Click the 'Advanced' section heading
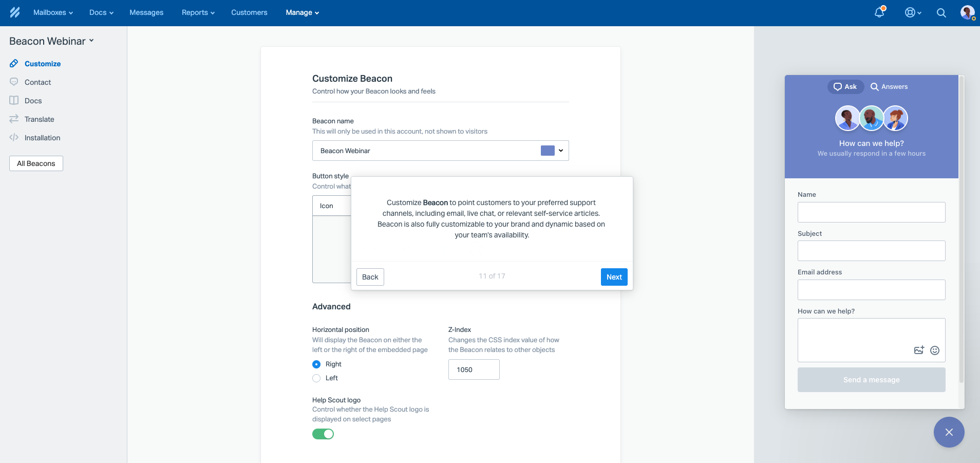This screenshot has width=980, height=463. 331,307
